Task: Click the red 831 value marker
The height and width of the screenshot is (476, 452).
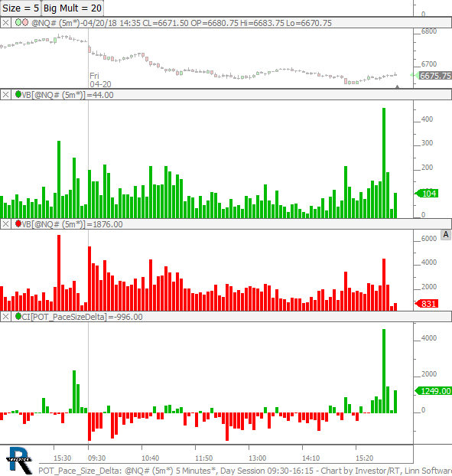Action: [427, 304]
